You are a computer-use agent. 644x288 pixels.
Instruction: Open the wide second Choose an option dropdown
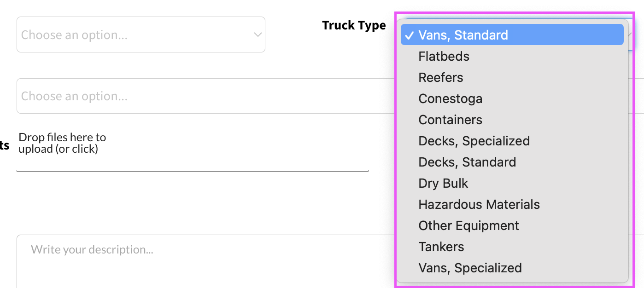[203, 96]
